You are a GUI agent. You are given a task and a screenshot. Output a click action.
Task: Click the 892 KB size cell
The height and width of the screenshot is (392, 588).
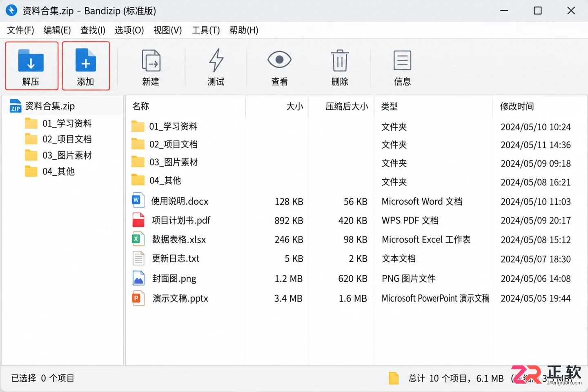tap(289, 220)
